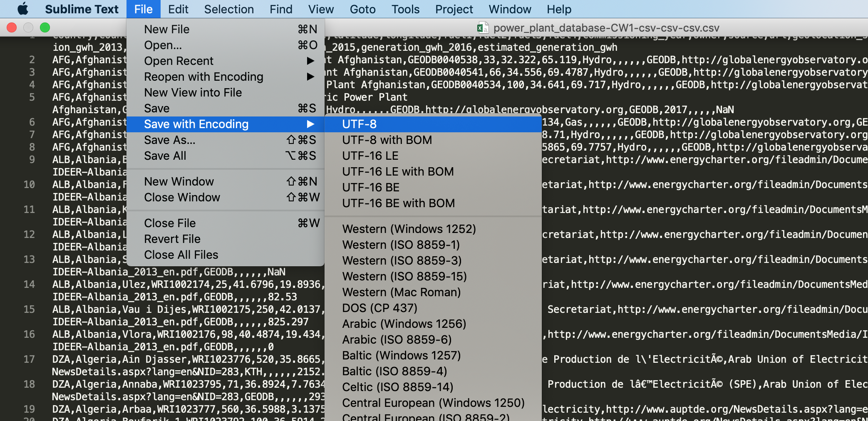The image size is (868, 421).
Task: Select DOS (CP 437) encoding
Action: 379,308
